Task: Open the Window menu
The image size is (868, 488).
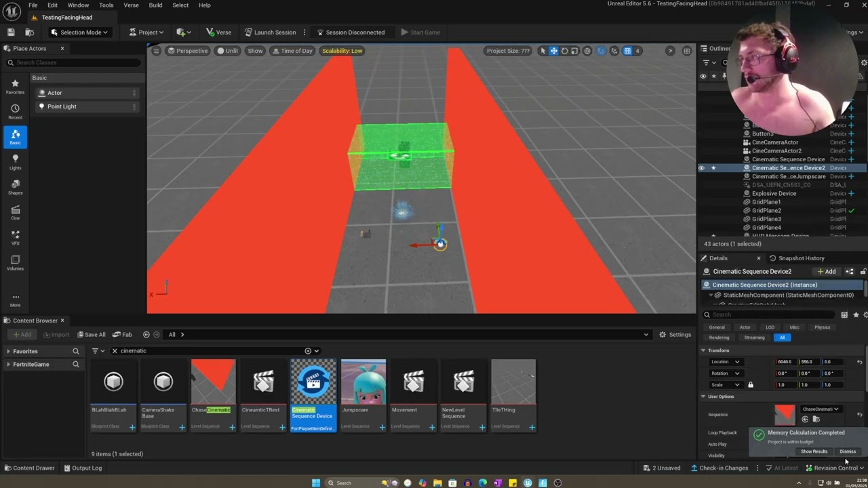Action: tap(78, 5)
